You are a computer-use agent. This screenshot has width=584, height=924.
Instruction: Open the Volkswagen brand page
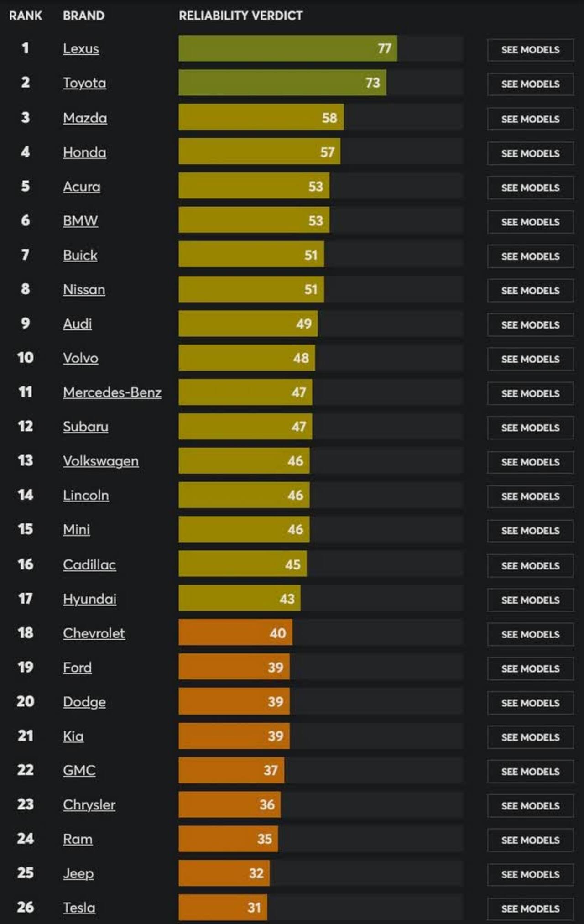pyautogui.click(x=101, y=461)
